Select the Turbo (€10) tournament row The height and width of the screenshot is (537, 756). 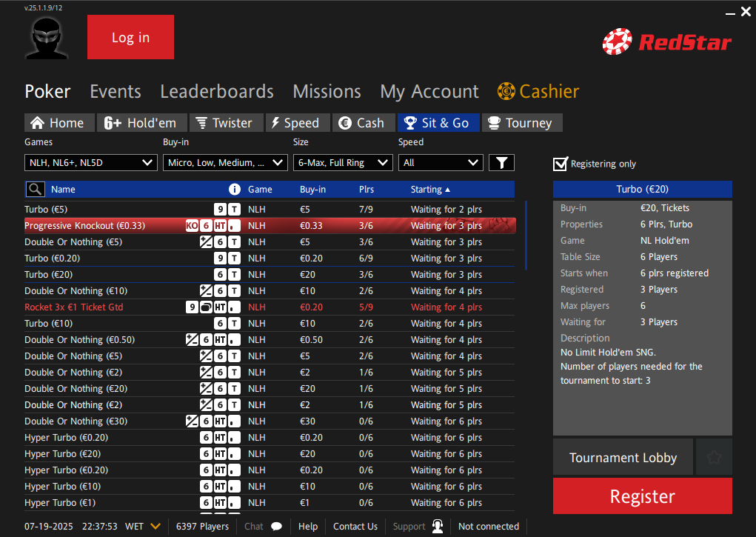coord(270,323)
